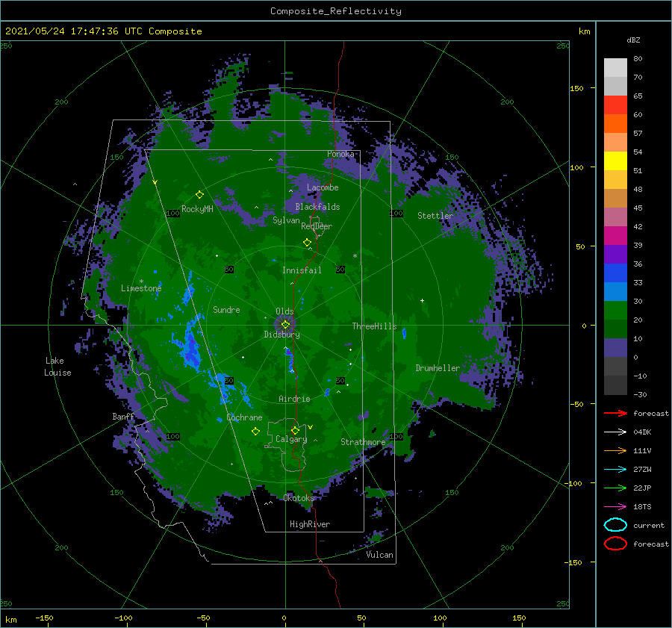
Task: Click the Olds label at radar center
Action: (x=284, y=311)
